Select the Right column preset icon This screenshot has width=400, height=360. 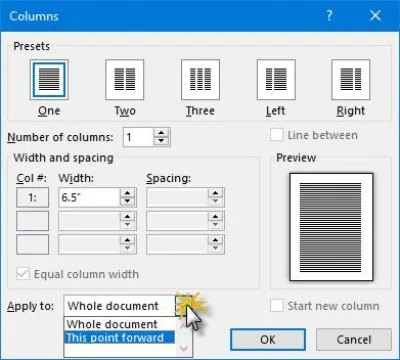pyautogui.click(x=351, y=80)
